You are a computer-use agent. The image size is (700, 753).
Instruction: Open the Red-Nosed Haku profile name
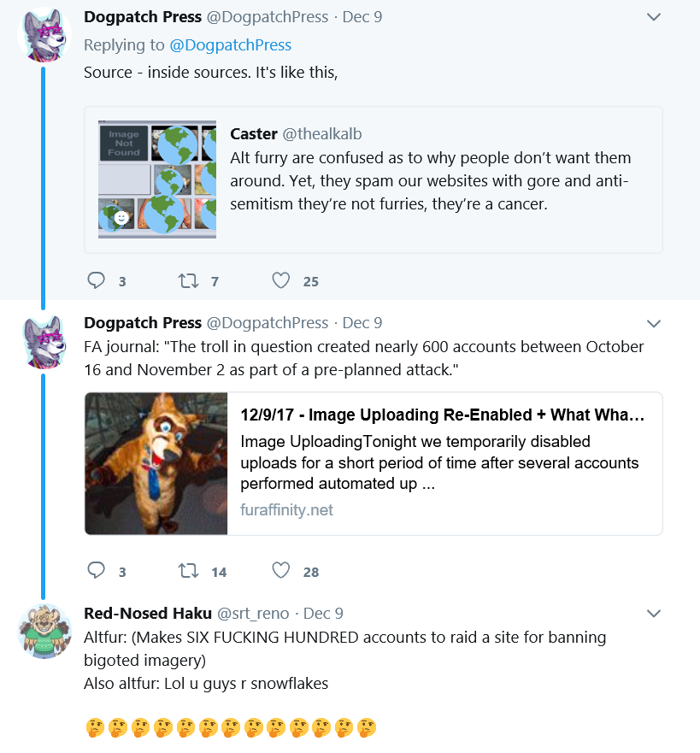(148, 613)
